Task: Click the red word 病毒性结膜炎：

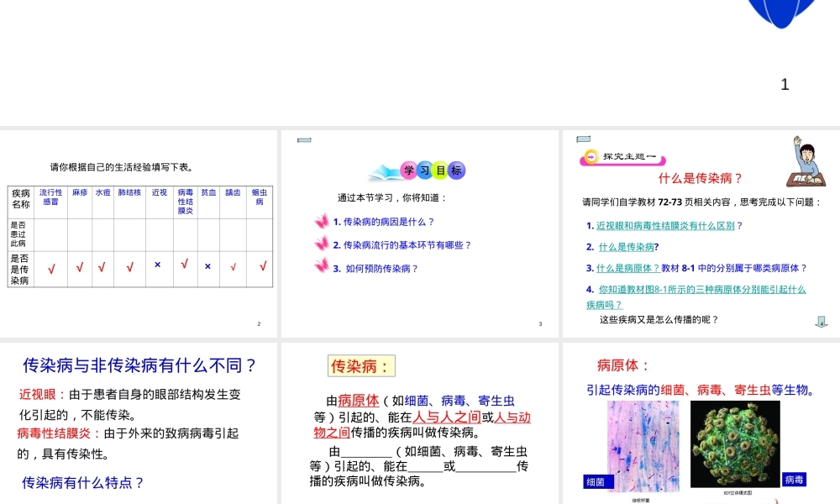Action: click(59, 433)
